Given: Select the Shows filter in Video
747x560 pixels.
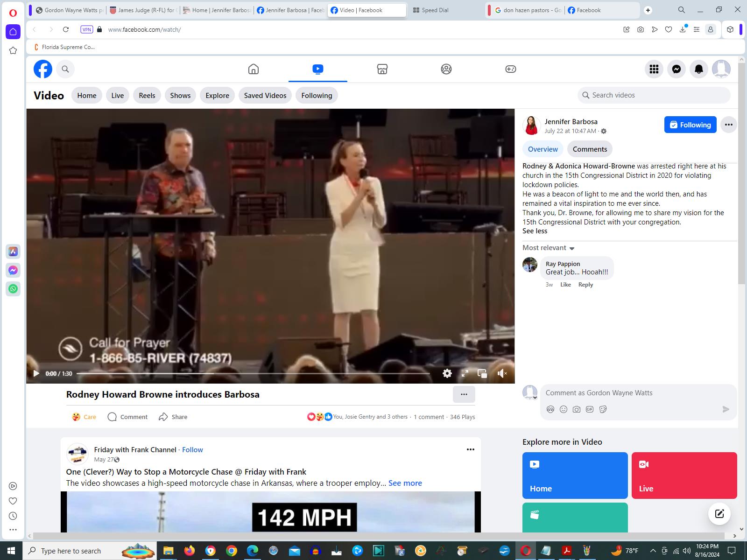Looking at the screenshot, I should 180,95.
